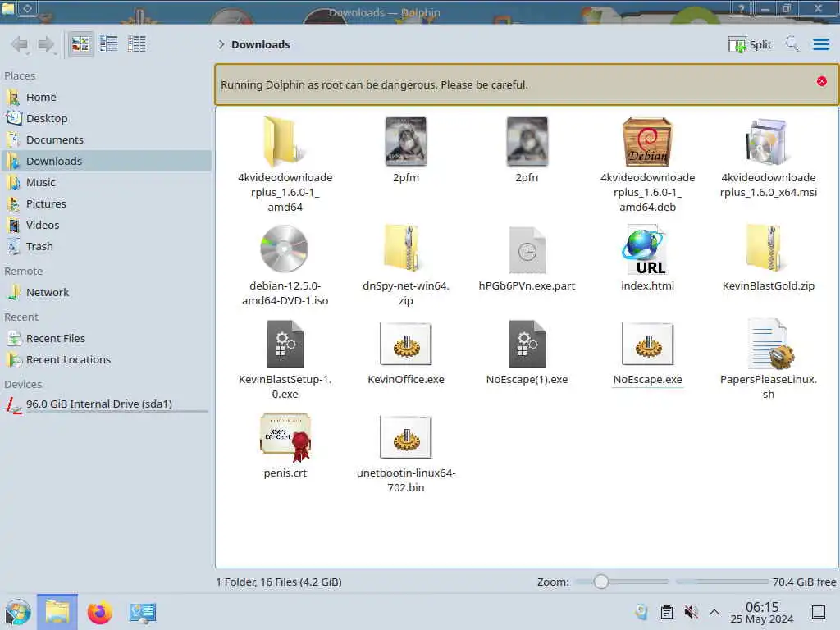The width and height of the screenshot is (840, 630).
Task: Expand hidden system tray icons arrow
Action: 714,612
